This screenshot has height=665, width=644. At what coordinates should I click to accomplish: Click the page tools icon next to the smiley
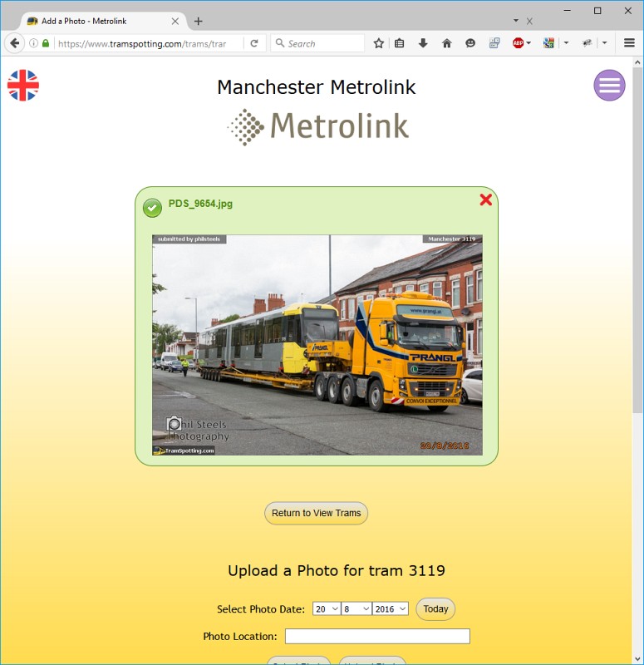click(494, 43)
